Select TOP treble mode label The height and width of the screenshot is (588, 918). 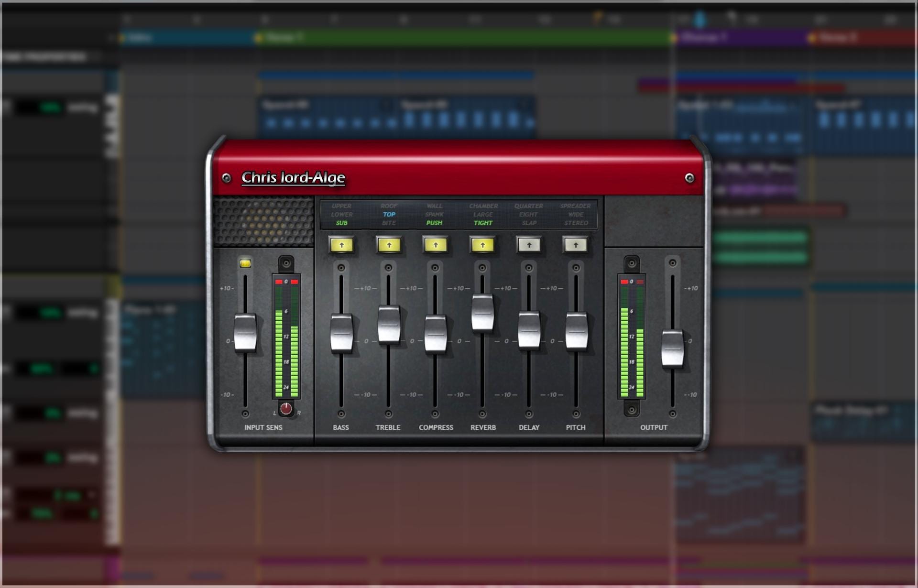tap(389, 215)
